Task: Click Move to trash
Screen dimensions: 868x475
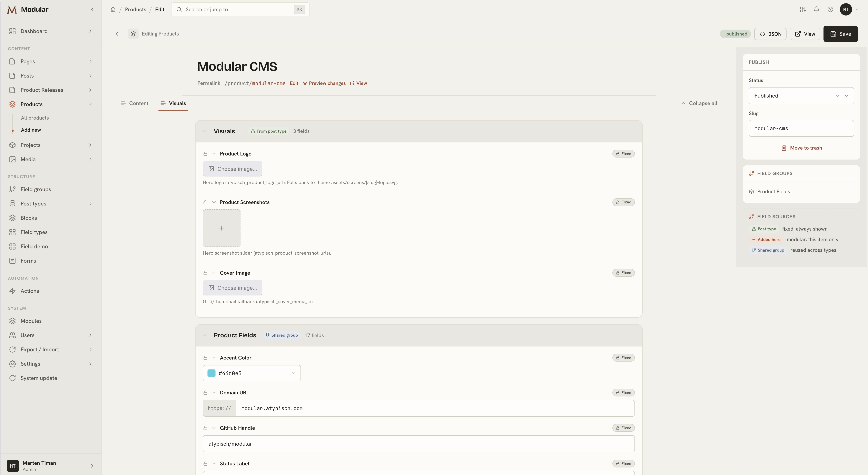Action: point(801,148)
